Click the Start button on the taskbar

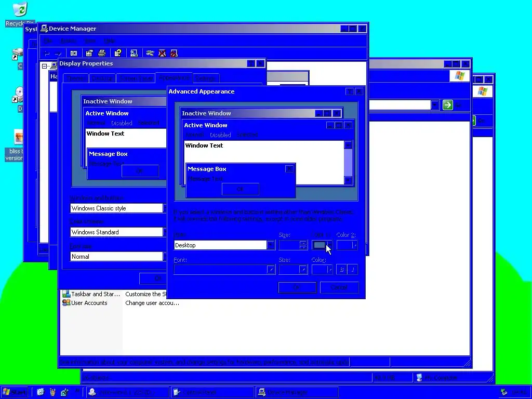click(15, 392)
